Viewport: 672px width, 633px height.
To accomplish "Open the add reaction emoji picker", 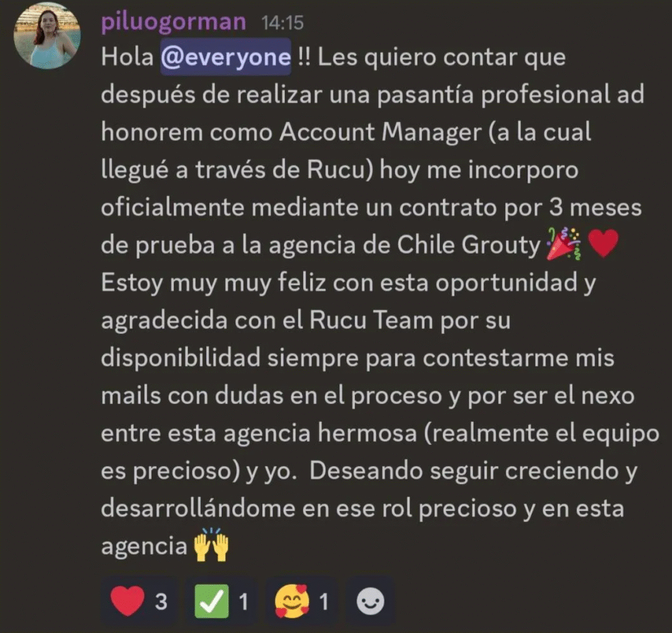I will point(370,602).
